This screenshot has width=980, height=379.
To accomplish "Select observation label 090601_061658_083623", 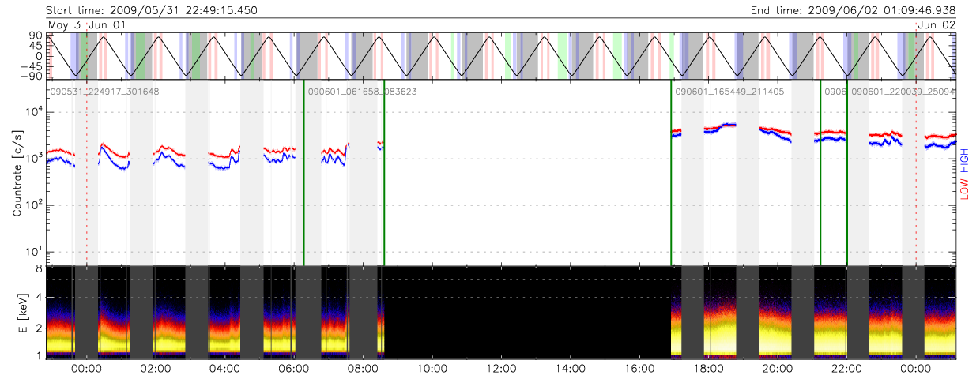I will click(x=362, y=92).
